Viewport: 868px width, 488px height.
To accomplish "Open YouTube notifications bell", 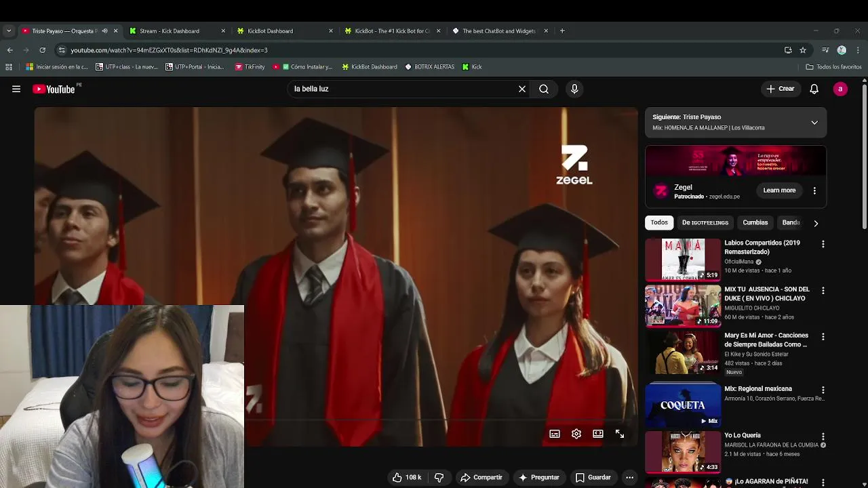I will 814,89.
